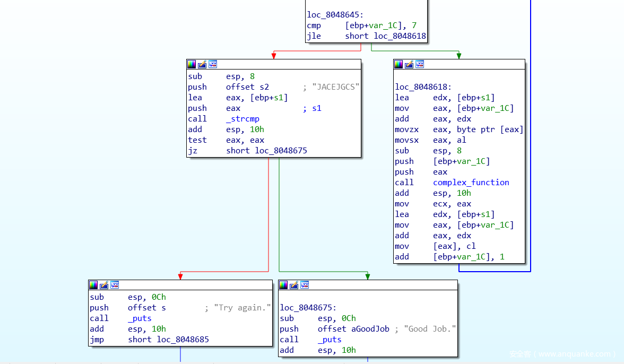The height and width of the screenshot is (364, 624).
Task: Open the color picker on the "Try again." block
Action: point(93,285)
